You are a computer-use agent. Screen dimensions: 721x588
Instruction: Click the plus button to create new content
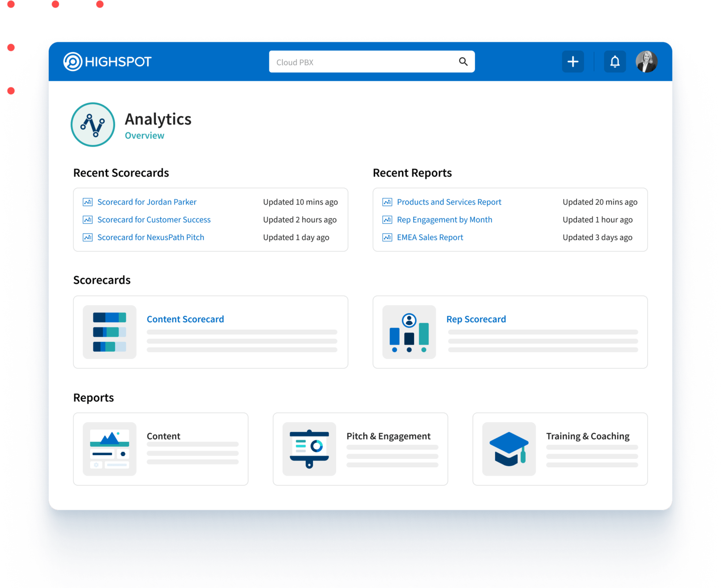click(x=573, y=62)
